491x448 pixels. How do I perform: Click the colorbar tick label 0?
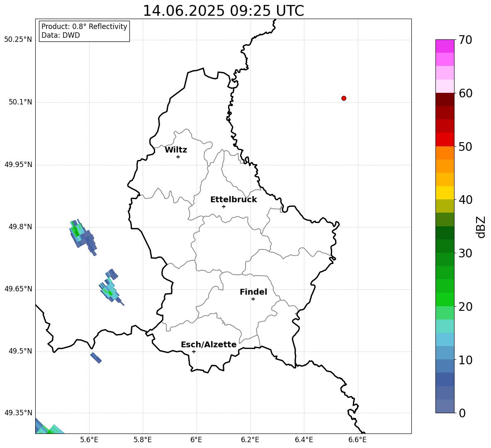[462, 413]
